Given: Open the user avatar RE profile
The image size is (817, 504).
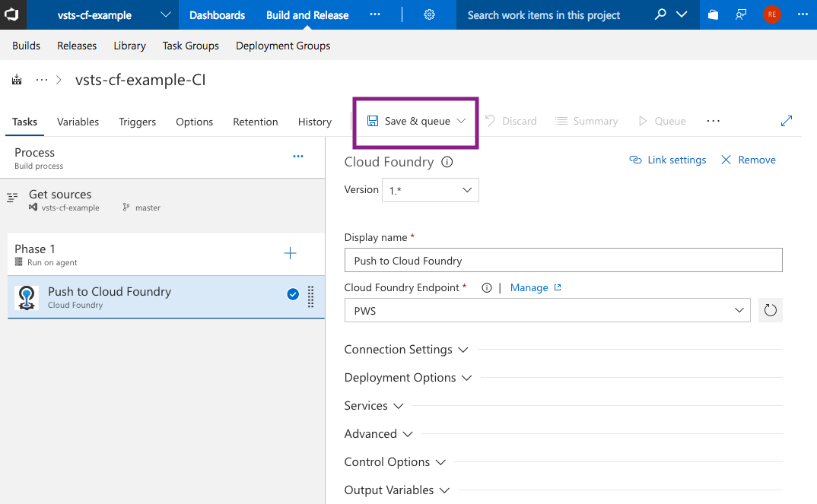Looking at the screenshot, I should coord(771,14).
